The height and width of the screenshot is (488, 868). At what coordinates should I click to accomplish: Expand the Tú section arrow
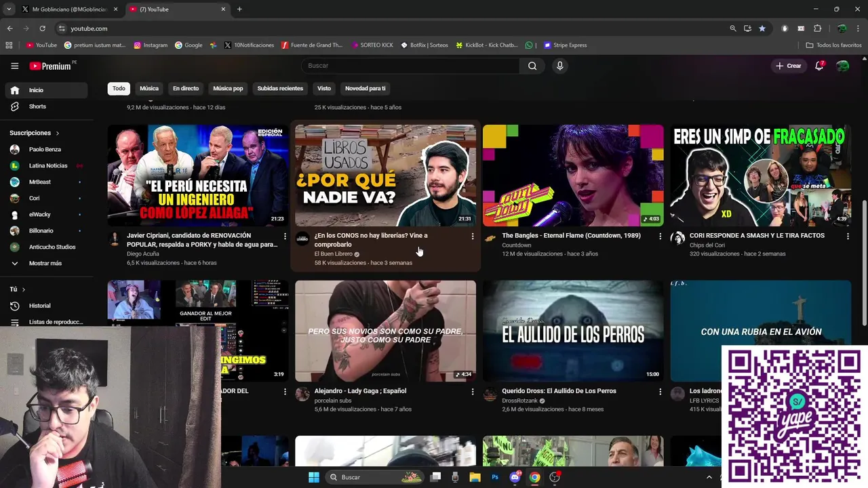(24, 289)
